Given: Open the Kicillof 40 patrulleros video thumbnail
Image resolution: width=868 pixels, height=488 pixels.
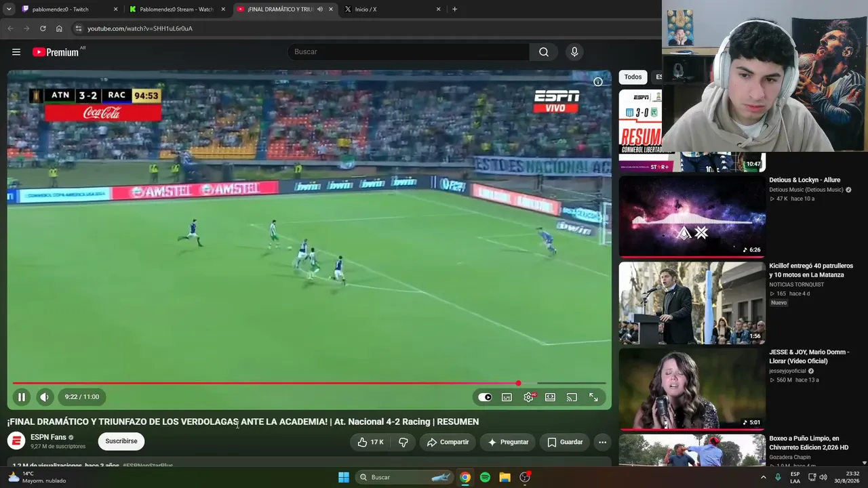Looking at the screenshot, I should (x=692, y=303).
